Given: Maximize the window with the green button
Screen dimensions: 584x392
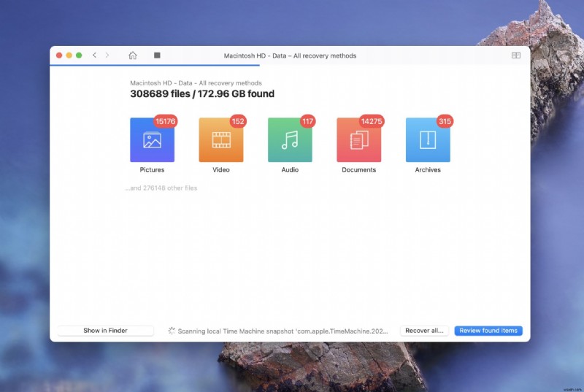Looking at the screenshot, I should pyautogui.click(x=79, y=55).
